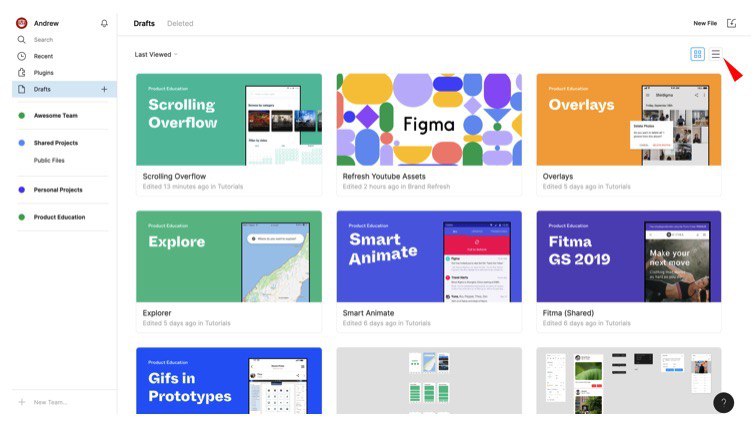The height and width of the screenshot is (425, 756).
Task: Click the import file icon
Action: tap(731, 23)
